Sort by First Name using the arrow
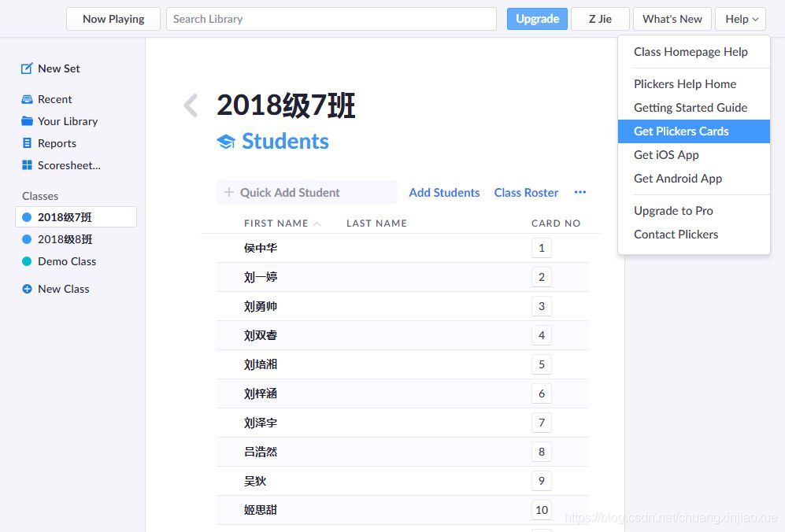Image resolution: width=785 pixels, height=532 pixels. point(317,224)
